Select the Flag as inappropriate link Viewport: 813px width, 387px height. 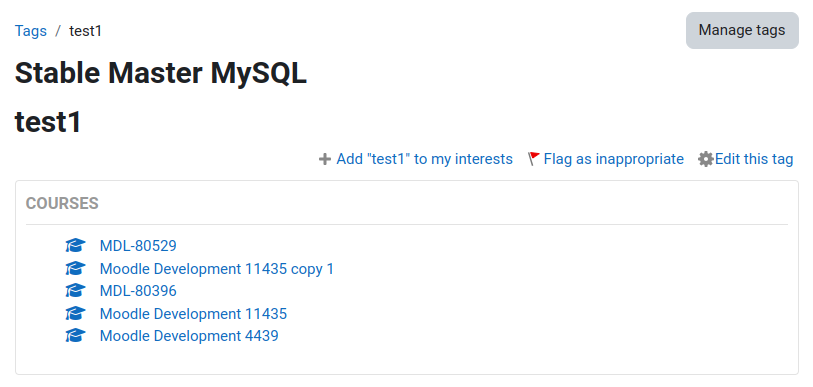click(x=613, y=159)
